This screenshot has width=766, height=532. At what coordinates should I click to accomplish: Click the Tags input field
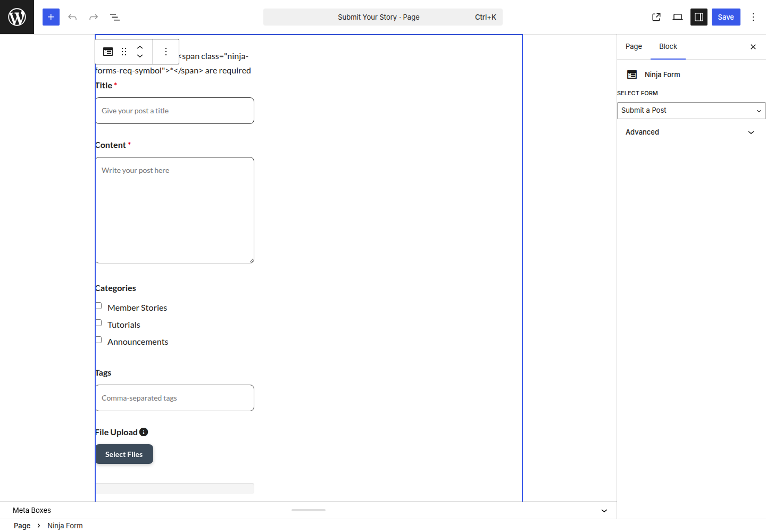coord(174,398)
